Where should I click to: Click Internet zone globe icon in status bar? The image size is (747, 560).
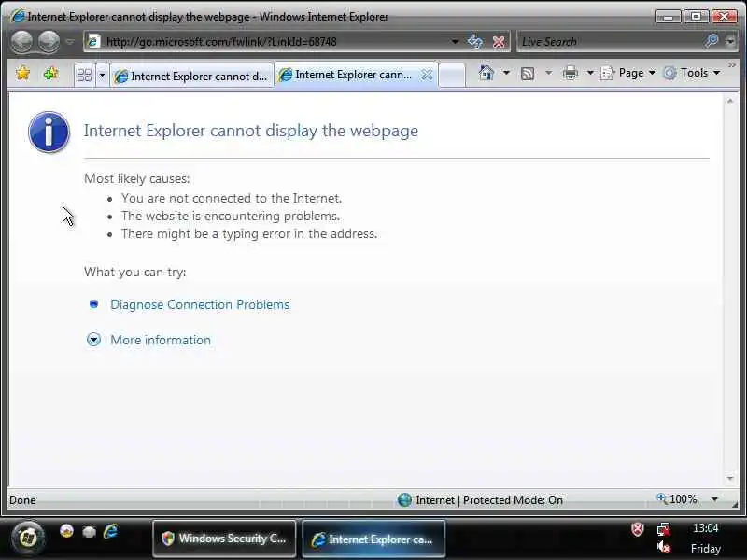coord(404,499)
